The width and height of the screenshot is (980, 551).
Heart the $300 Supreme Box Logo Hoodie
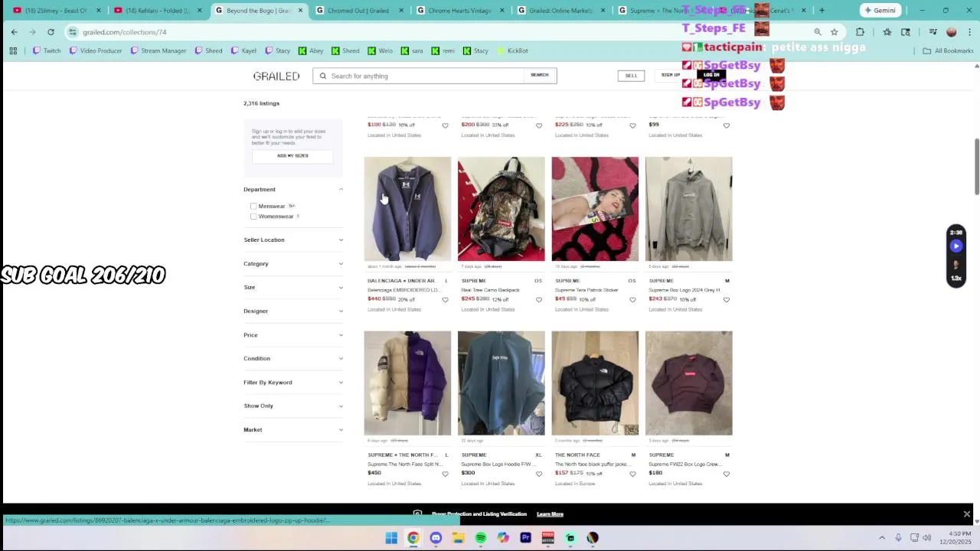coord(539,474)
